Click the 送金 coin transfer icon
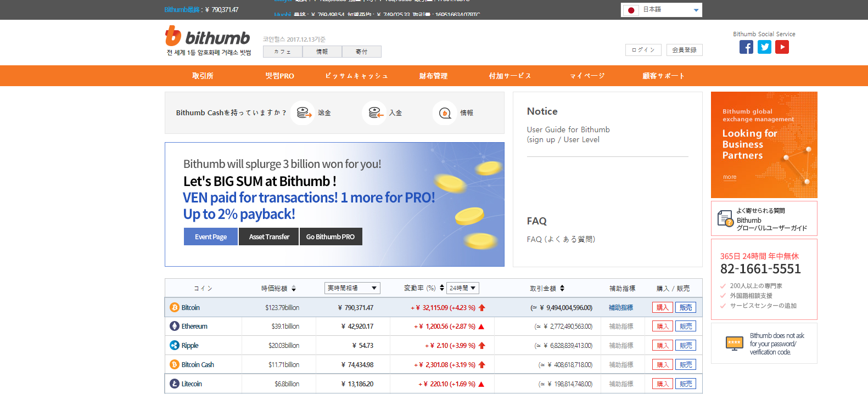Screen dimensions: 868x394 click(303, 112)
